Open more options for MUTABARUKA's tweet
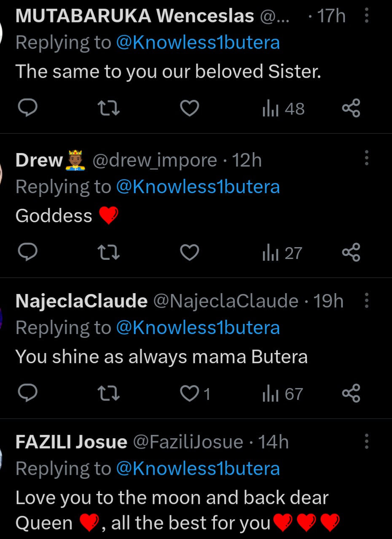Viewport: 392px width, 539px height. 366,16
